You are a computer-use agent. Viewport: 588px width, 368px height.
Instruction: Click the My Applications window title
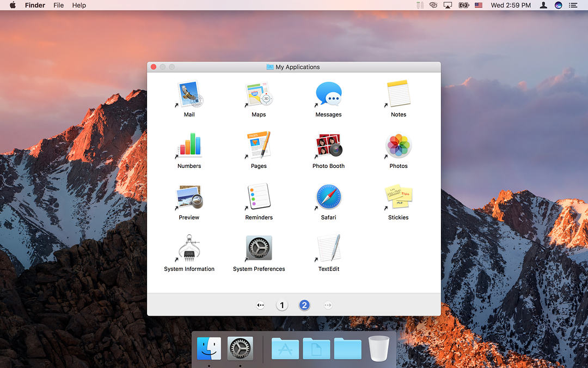[x=297, y=67]
